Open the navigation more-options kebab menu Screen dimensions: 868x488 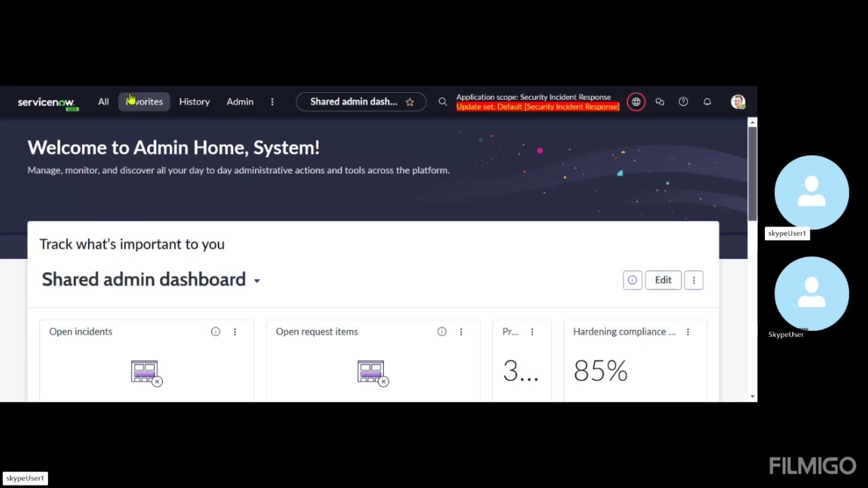click(273, 102)
